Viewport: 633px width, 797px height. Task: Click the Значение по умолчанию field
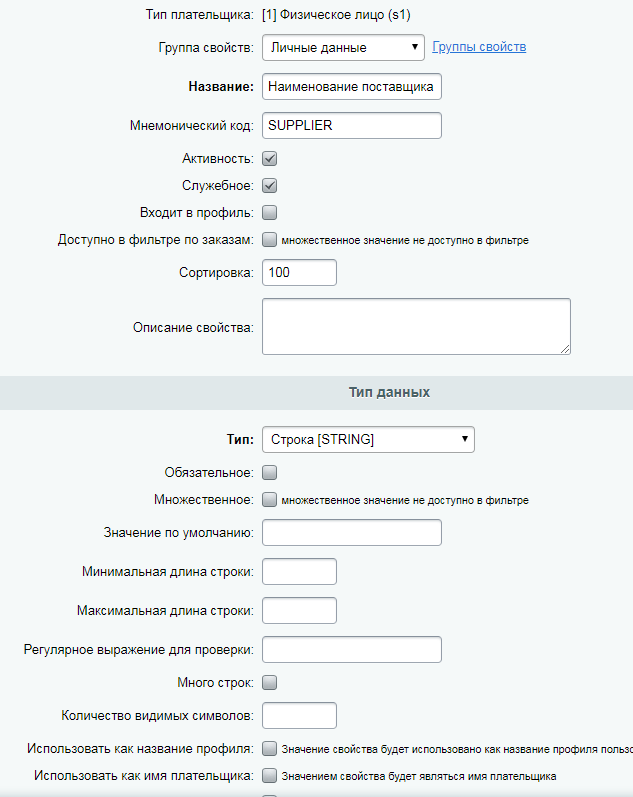351,533
